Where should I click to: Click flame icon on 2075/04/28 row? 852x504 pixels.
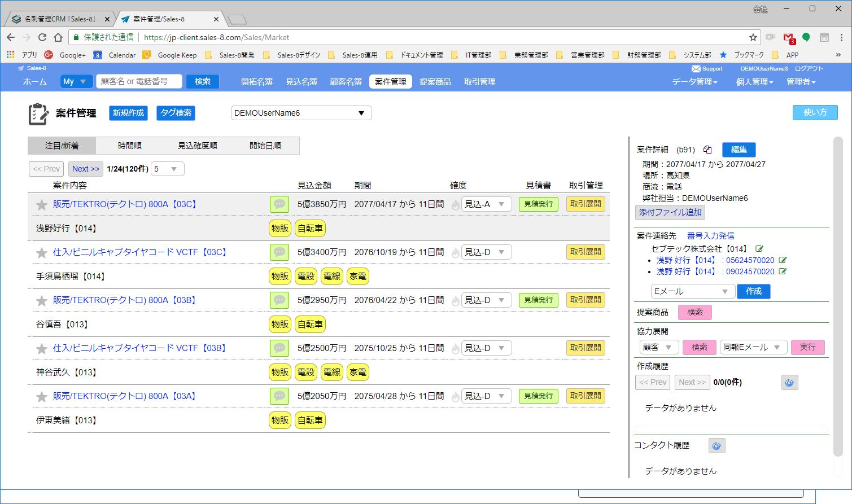455,397
